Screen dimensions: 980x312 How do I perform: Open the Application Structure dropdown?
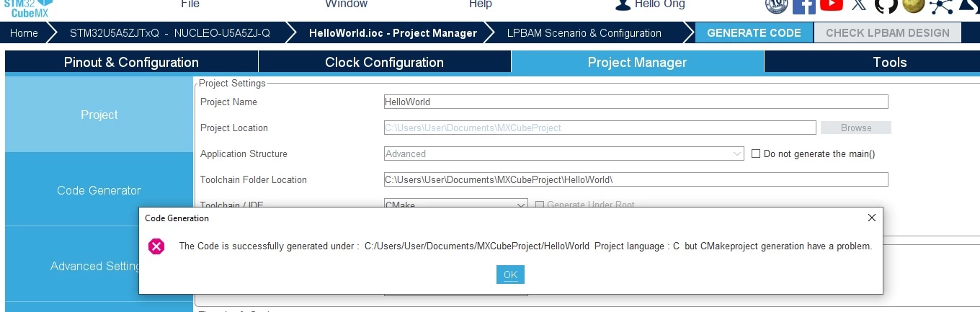[564, 153]
